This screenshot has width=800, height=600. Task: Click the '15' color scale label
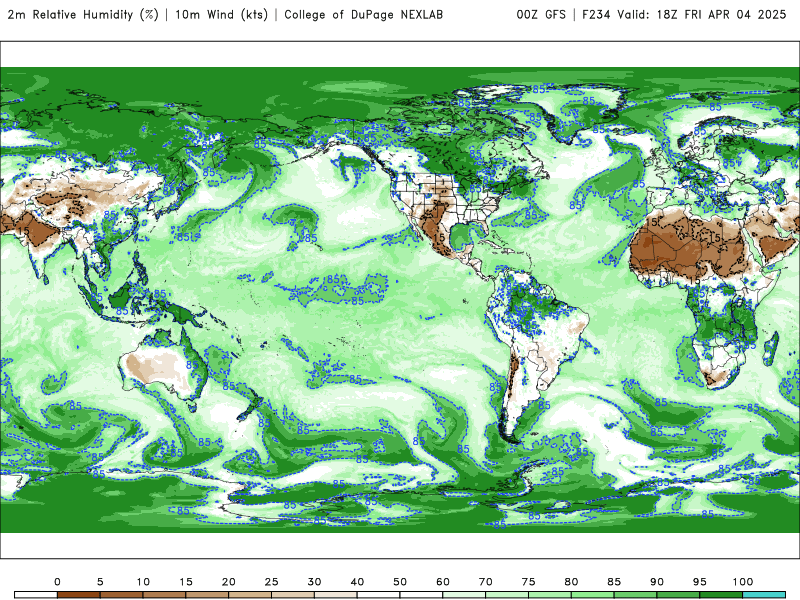tap(186, 582)
